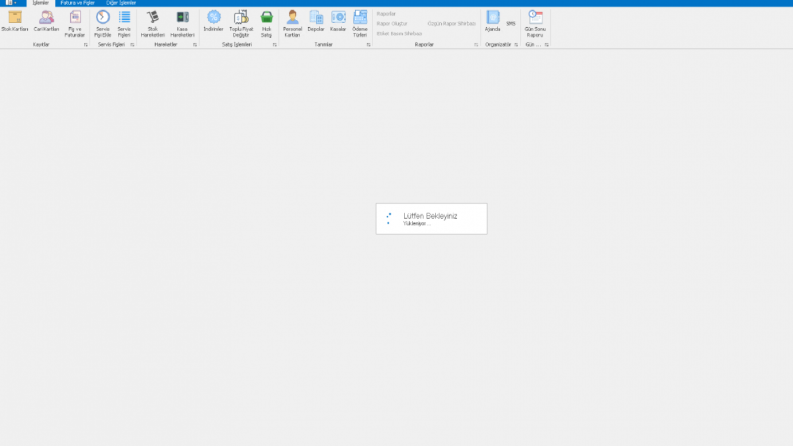Expand Kayıtlar group dialog launcher
This screenshot has height=446, width=793.
coord(85,45)
